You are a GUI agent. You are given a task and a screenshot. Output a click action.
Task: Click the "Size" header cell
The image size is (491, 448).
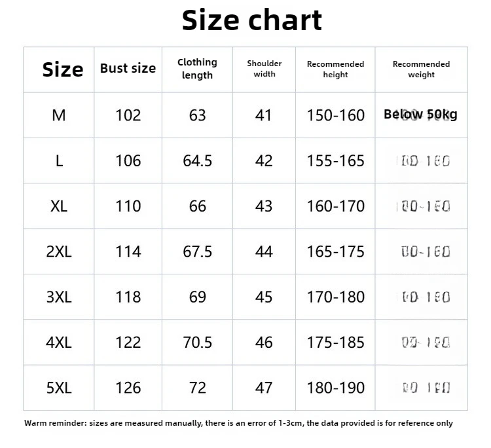[62, 69]
